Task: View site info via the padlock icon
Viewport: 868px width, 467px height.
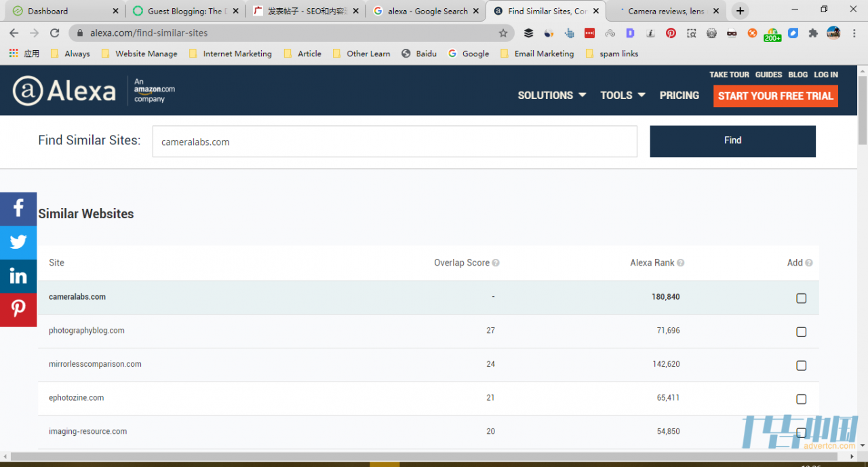Action: [x=80, y=33]
